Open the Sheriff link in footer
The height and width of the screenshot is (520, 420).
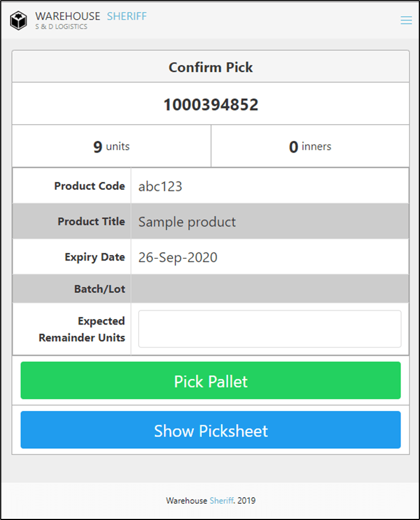pos(222,501)
